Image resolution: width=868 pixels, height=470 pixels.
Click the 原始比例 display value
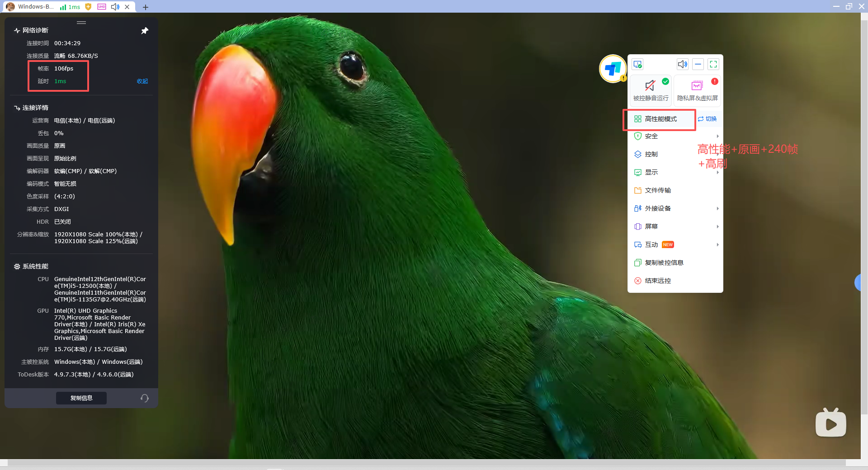[65, 159]
